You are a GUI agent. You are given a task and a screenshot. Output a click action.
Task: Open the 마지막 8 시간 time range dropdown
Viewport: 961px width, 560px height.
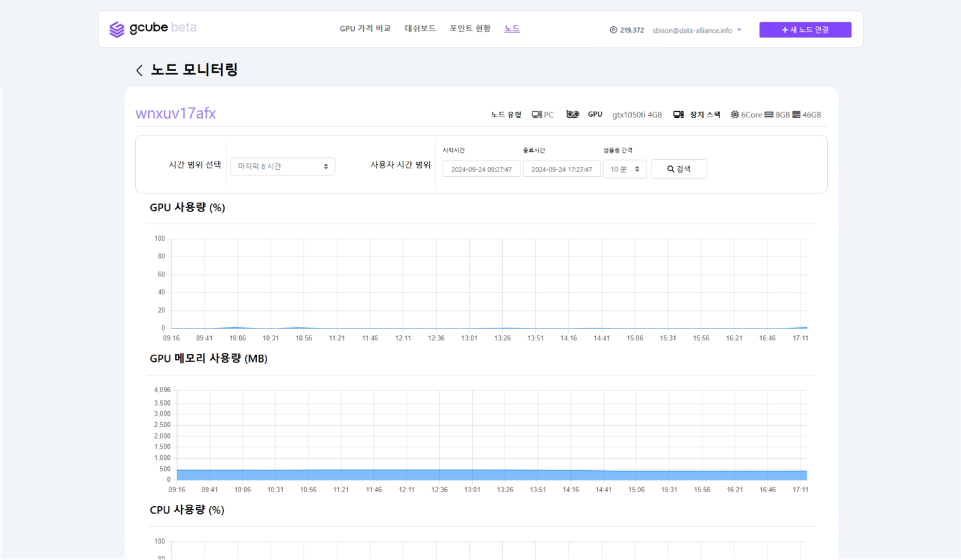283,166
